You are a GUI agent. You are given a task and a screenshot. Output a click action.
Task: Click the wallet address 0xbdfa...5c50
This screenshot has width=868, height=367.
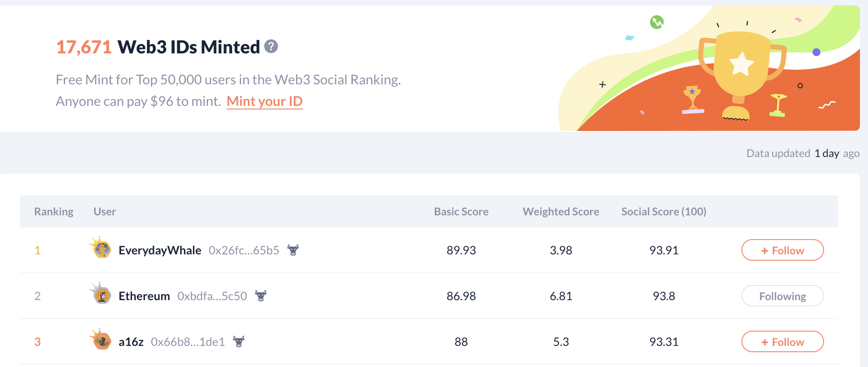[212, 296]
